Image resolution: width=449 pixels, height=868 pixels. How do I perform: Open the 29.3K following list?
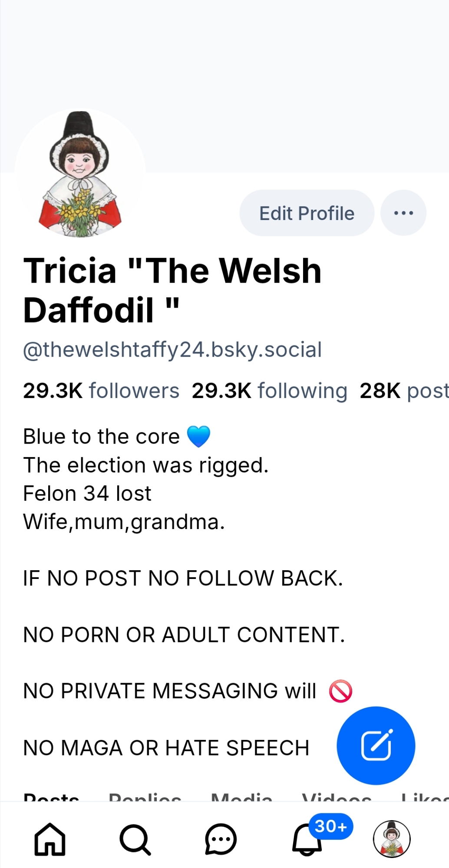(x=270, y=391)
